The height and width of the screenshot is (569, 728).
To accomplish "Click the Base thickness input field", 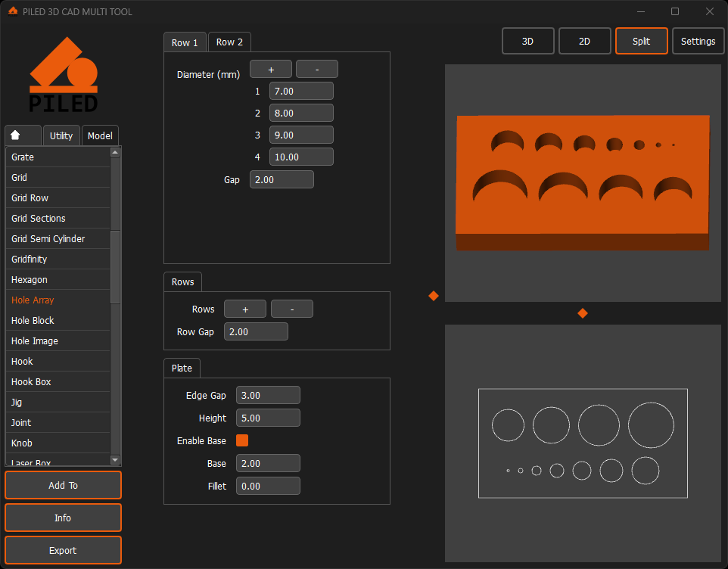I will click(x=268, y=463).
